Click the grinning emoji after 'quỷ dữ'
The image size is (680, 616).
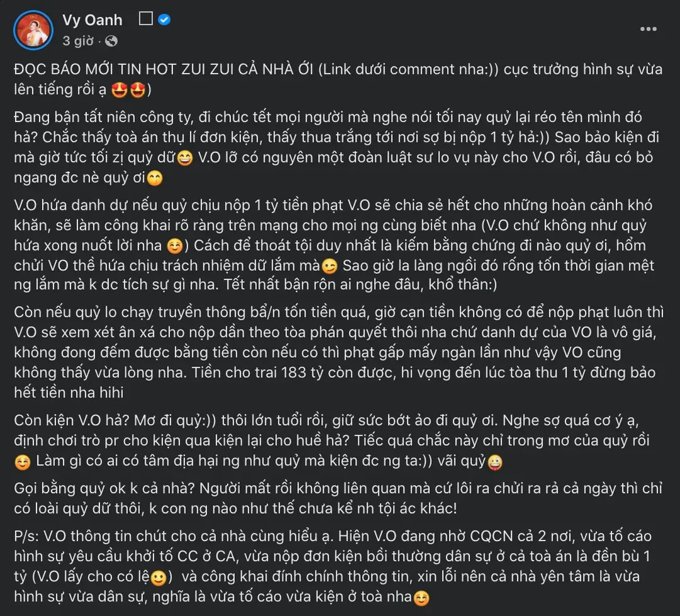coord(184,159)
